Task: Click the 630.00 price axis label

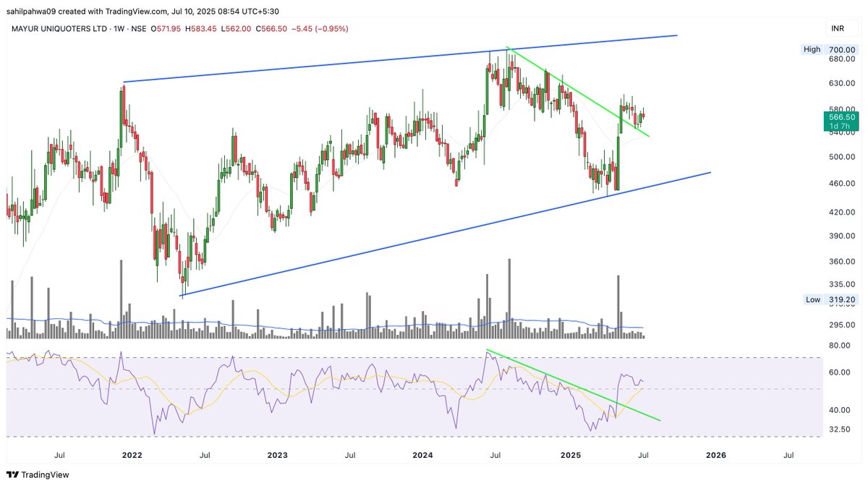Action: 842,84
